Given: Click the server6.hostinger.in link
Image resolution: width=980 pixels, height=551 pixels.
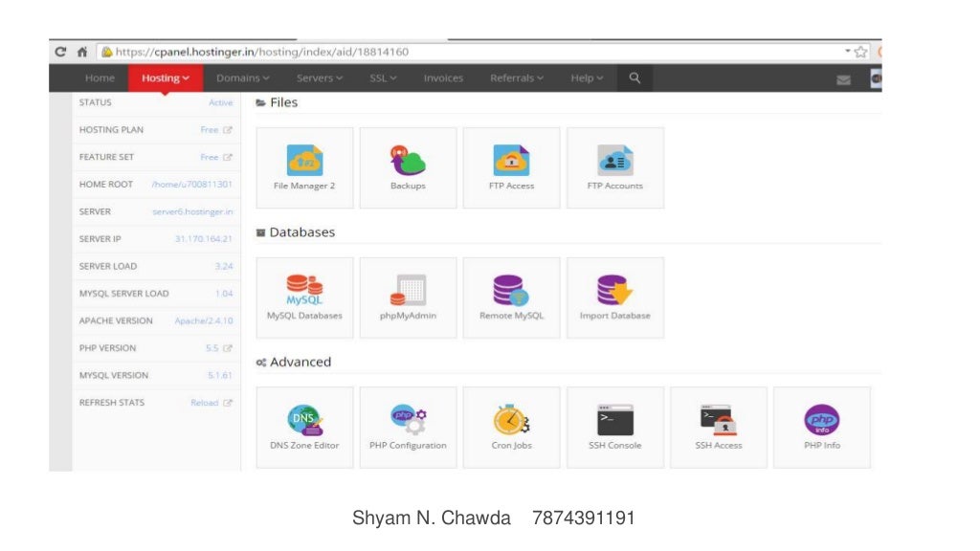Looking at the screenshot, I should coord(192,211).
